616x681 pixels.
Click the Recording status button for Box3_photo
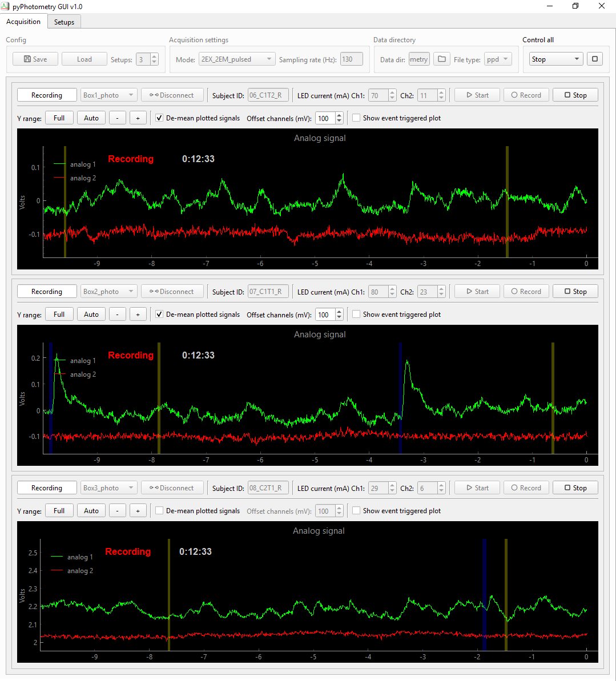click(x=47, y=487)
